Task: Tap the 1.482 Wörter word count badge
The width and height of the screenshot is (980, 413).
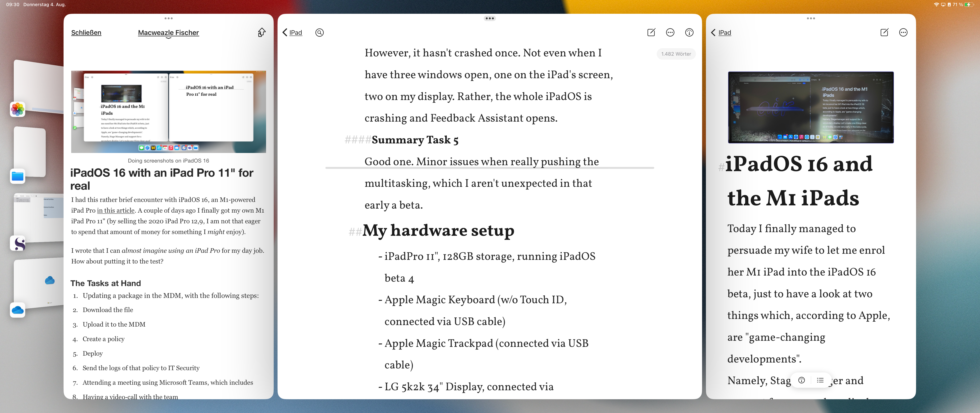Action: pos(676,54)
